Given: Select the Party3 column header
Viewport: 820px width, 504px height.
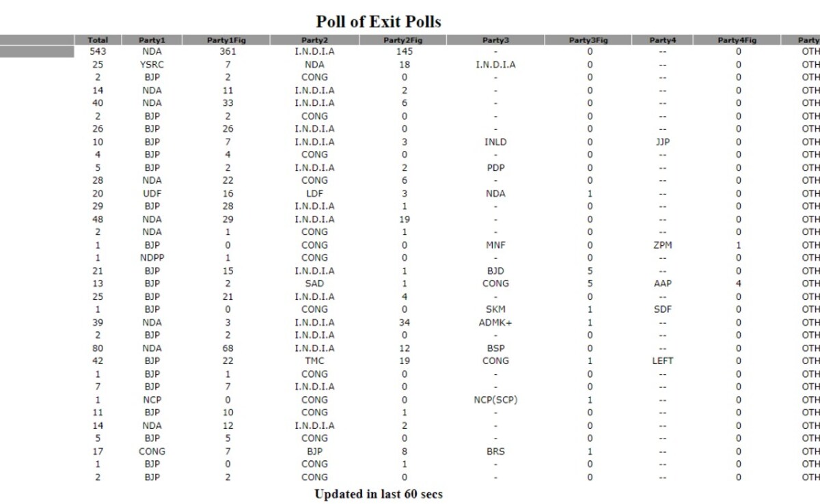Looking at the screenshot, I should [495, 40].
